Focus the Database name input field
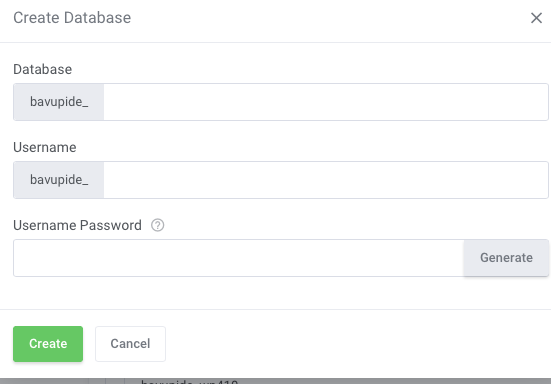This screenshot has height=384, width=551. [326, 102]
